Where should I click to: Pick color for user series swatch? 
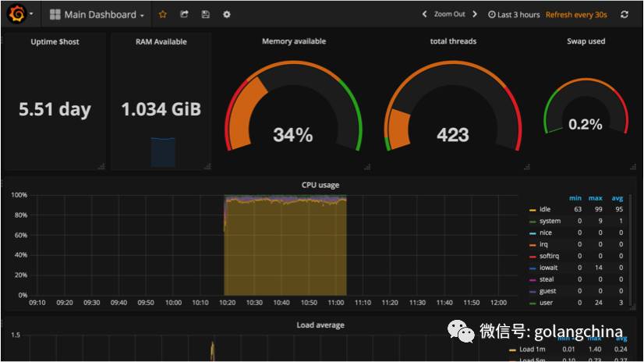[533, 303]
